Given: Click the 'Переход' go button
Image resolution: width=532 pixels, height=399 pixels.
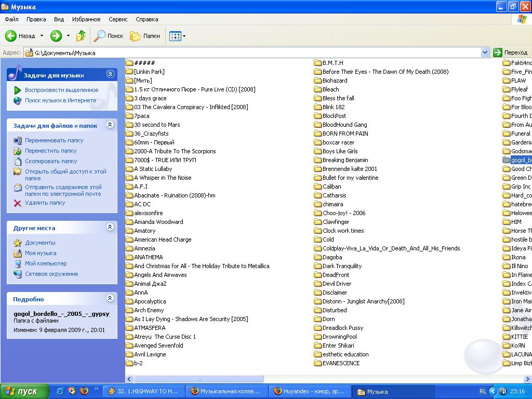Looking at the screenshot, I should click(x=511, y=52).
